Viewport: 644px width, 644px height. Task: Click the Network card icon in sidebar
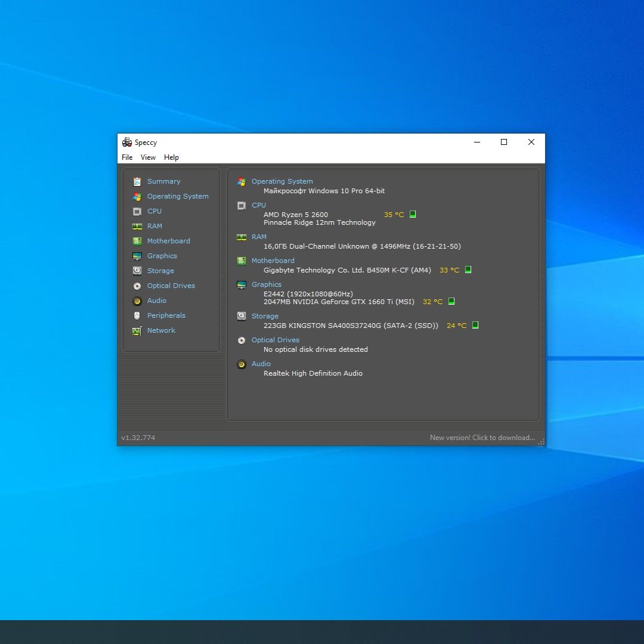click(x=137, y=330)
